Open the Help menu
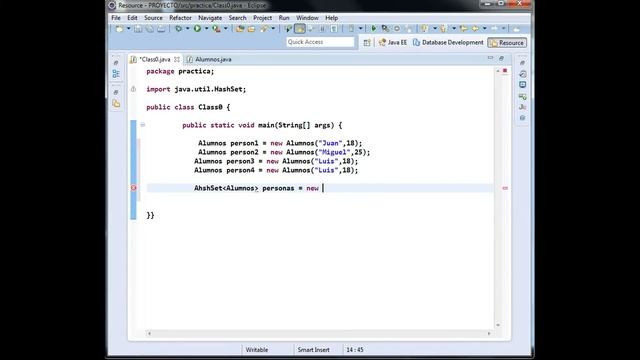 click(331, 18)
